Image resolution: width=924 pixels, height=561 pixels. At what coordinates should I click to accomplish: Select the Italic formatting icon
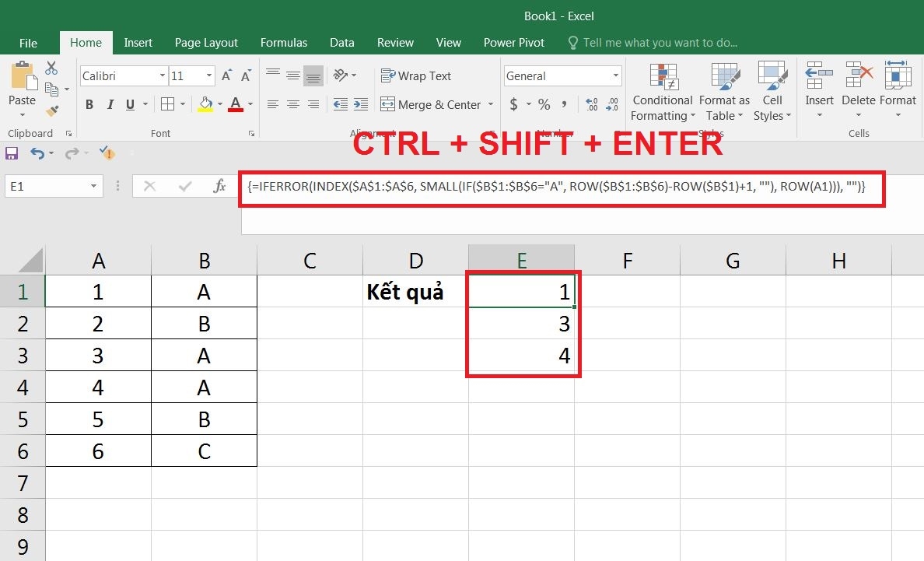(x=110, y=103)
